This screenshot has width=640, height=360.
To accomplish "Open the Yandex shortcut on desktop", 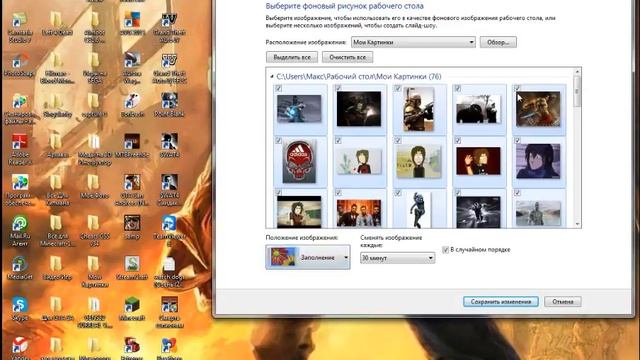I will (20, 348).
